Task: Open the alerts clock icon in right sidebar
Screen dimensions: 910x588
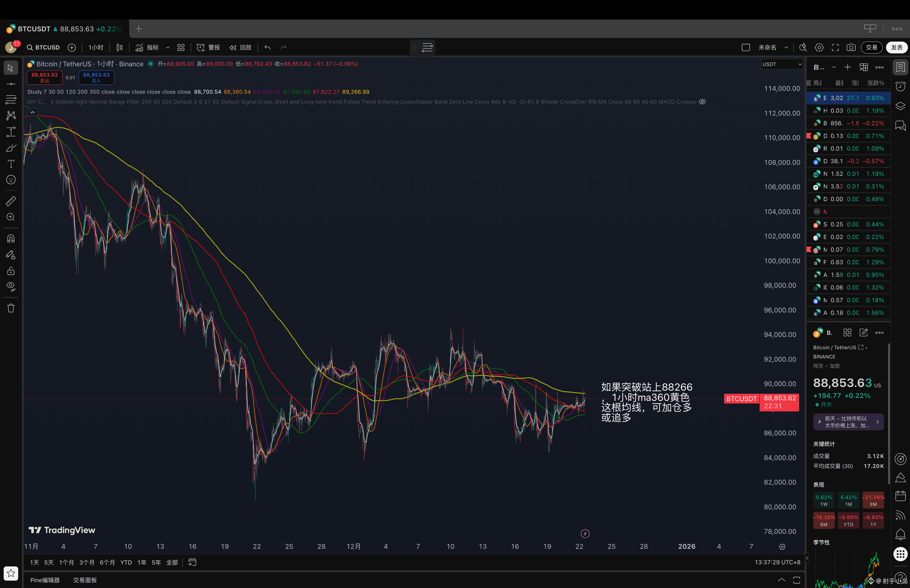Action: click(901, 87)
